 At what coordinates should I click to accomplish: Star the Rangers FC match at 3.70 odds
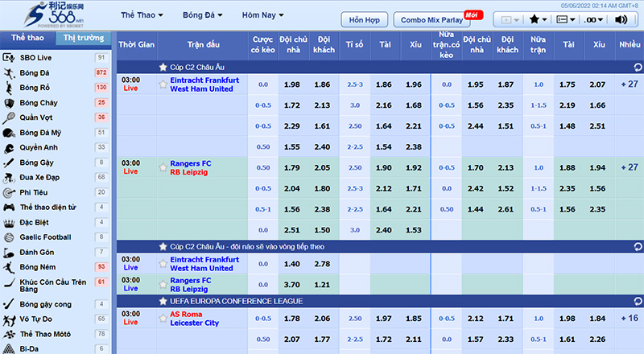tap(163, 284)
